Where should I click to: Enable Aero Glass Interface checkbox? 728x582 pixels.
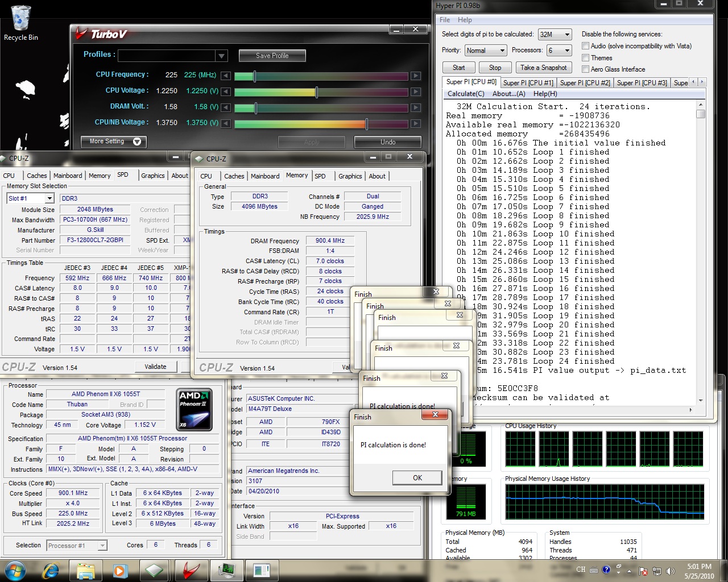[585, 69]
